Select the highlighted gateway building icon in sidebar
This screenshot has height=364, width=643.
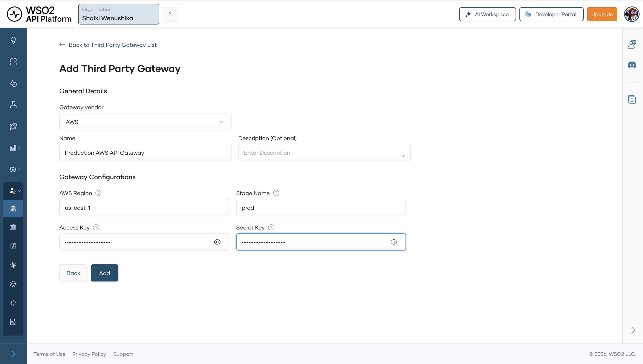tap(13, 208)
